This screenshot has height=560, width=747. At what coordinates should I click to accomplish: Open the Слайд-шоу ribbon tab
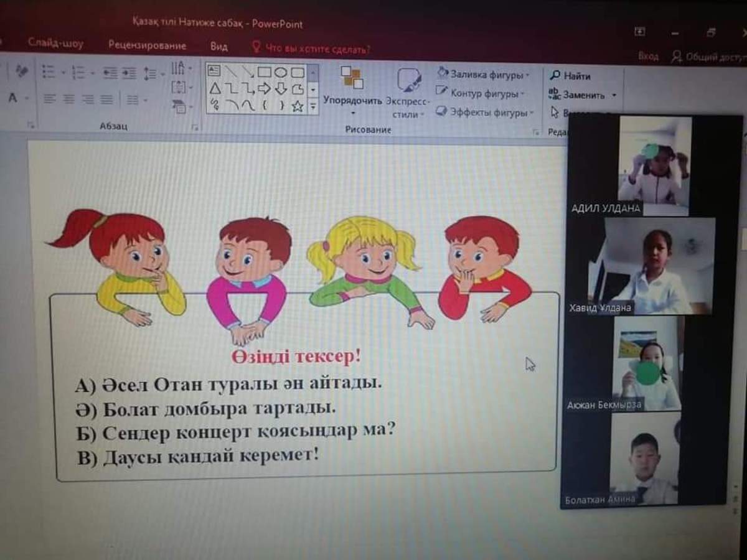pos(55,44)
